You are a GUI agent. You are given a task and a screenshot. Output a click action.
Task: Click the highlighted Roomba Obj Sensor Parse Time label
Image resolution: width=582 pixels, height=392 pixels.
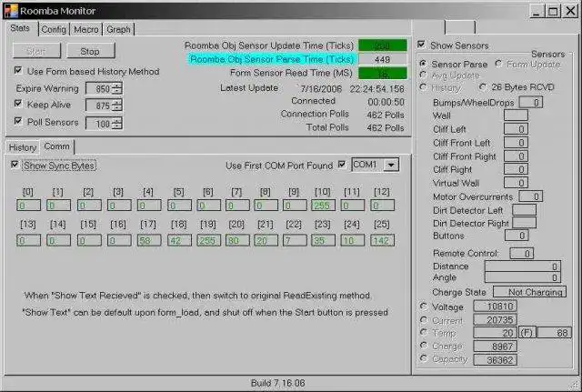pos(272,59)
